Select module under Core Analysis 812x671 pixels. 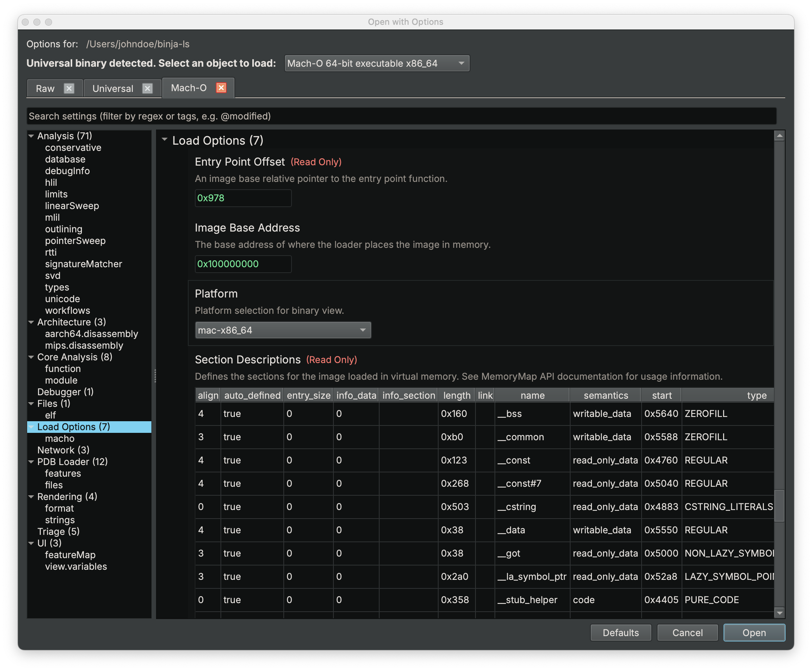(61, 380)
